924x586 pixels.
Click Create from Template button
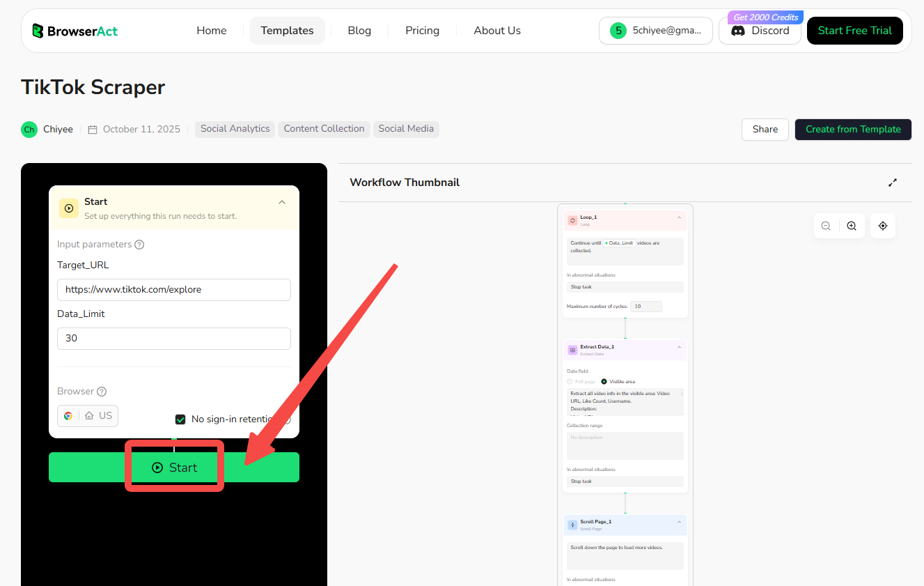point(853,130)
